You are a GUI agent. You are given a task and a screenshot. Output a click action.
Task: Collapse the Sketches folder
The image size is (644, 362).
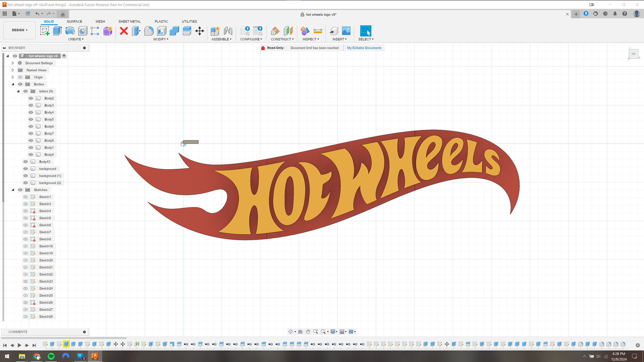point(13,190)
